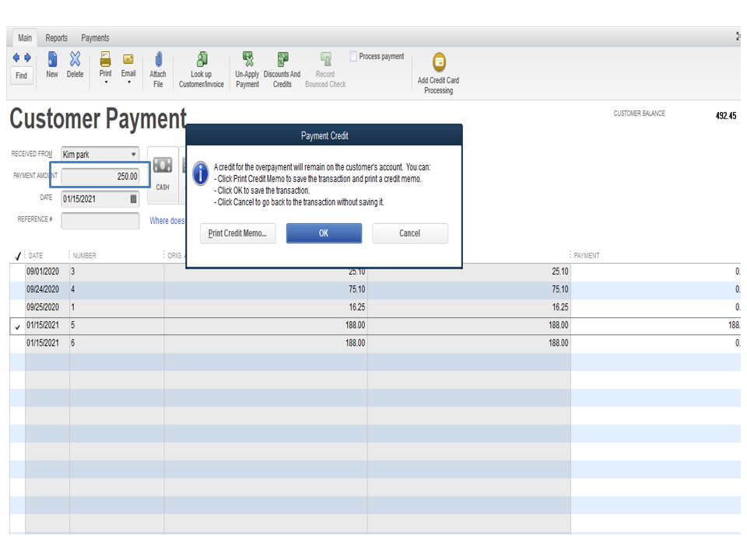Click OK to save the transaction
Screen dimensions: 747x560
(324, 233)
